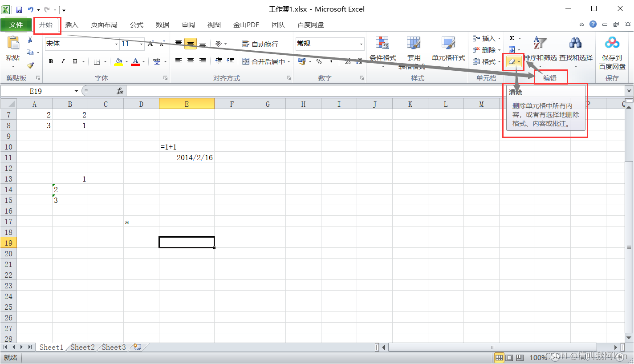Click the AutoSum sigma icon

512,39
